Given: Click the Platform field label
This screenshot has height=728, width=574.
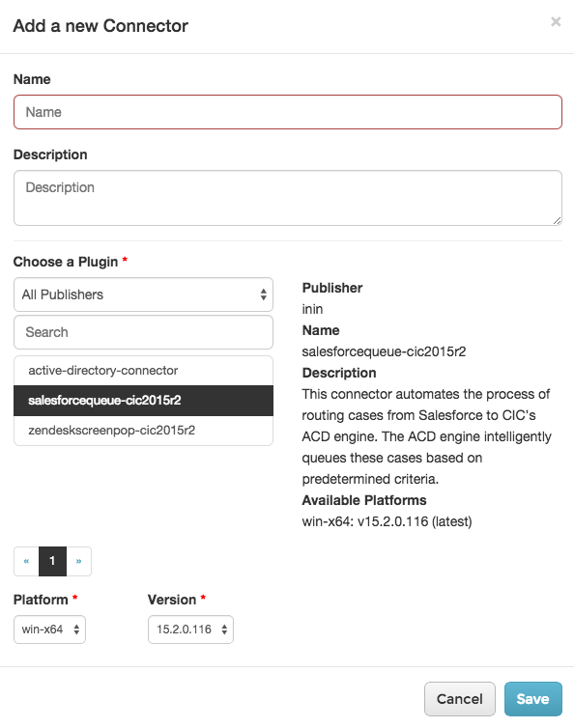Looking at the screenshot, I should 41,600.
